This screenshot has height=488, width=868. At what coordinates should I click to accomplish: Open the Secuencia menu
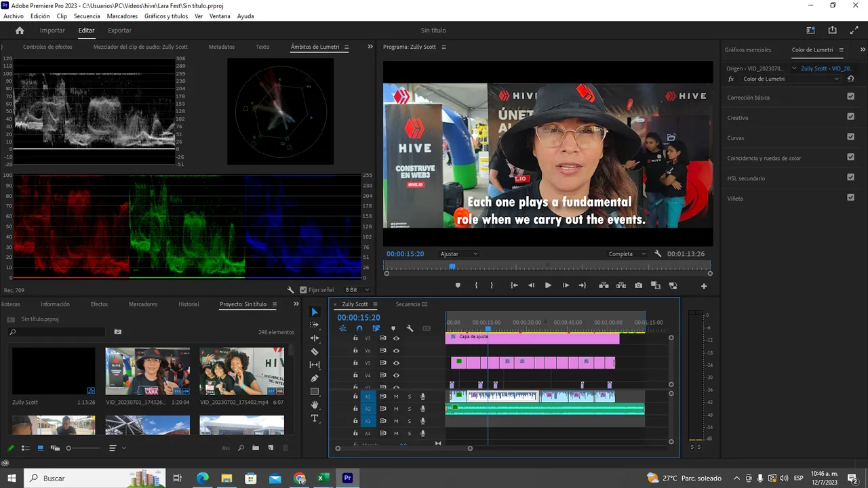click(87, 16)
